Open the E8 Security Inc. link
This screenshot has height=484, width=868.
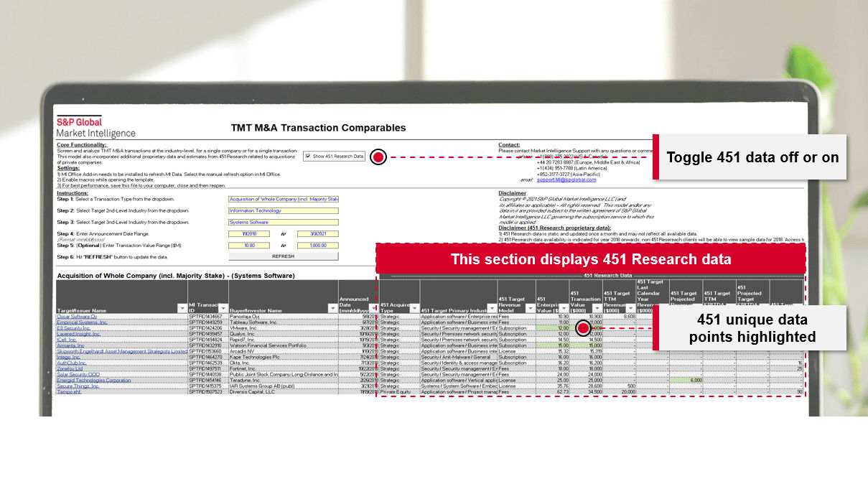74,328
